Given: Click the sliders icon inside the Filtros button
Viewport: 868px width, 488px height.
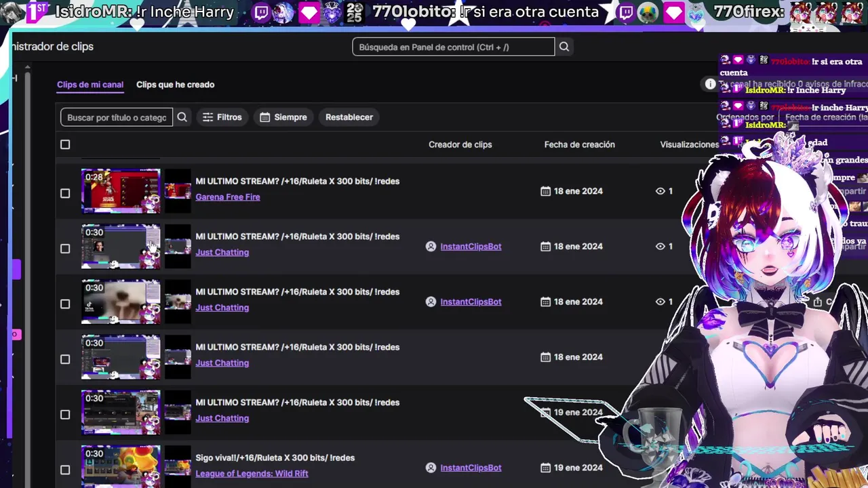Looking at the screenshot, I should 208,117.
